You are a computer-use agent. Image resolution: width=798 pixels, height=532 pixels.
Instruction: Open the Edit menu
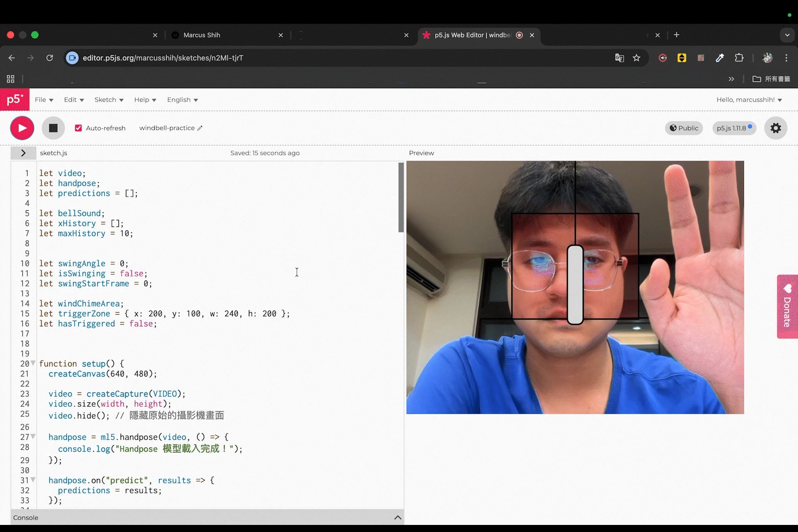click(74, 100)
